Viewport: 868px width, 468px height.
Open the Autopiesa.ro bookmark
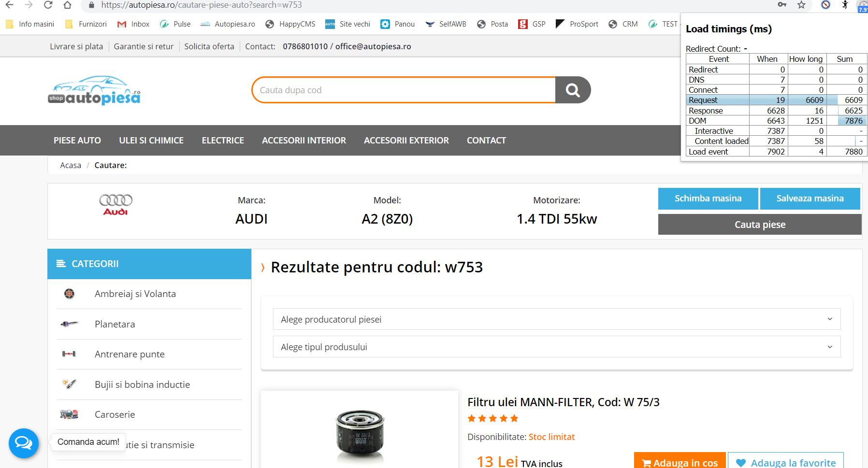[x=228, y=24]
